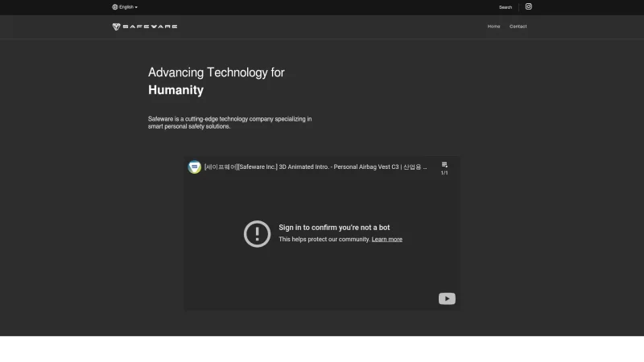Click the Learn more link

[387, 239]
